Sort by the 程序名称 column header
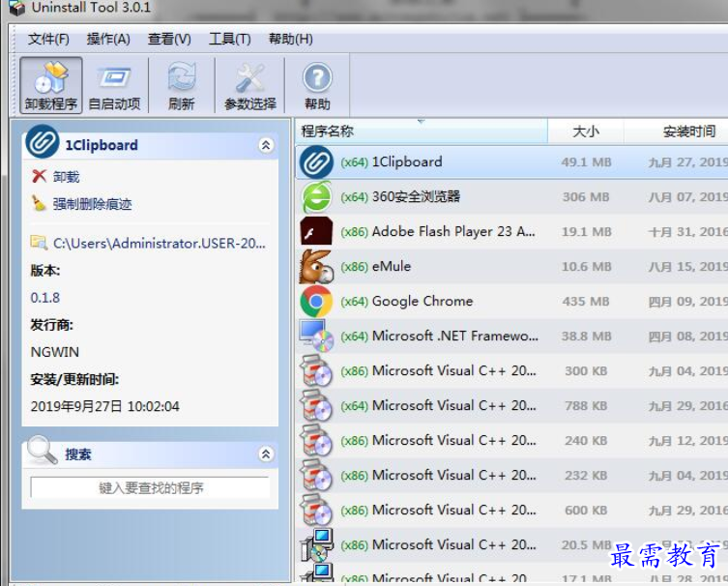Viewport: 728px width, 586px height. pos(422,132)
